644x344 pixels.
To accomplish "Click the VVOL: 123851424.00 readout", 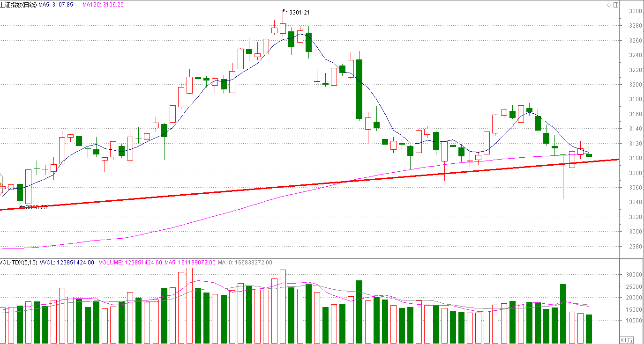I will point(67,263).
